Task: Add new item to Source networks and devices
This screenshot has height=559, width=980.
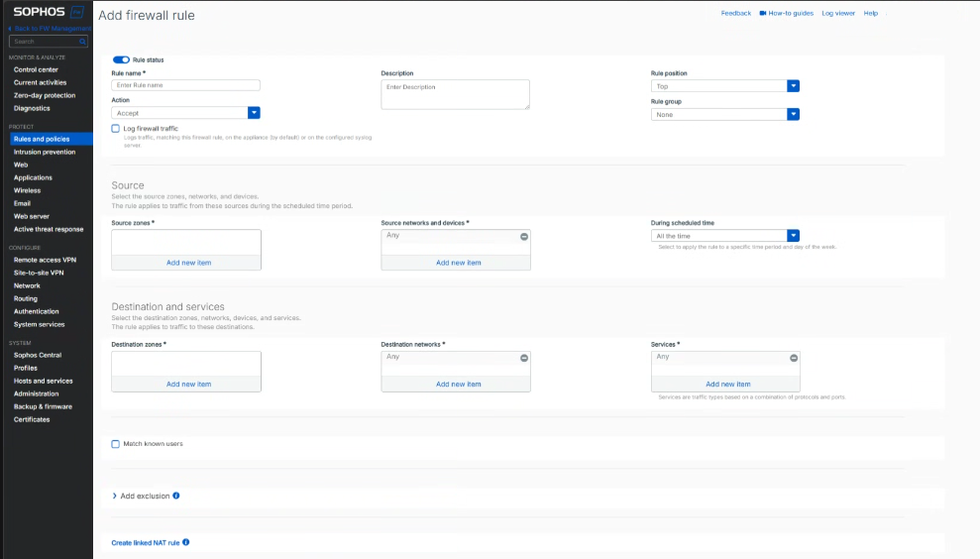Action: tap(458, 263)
